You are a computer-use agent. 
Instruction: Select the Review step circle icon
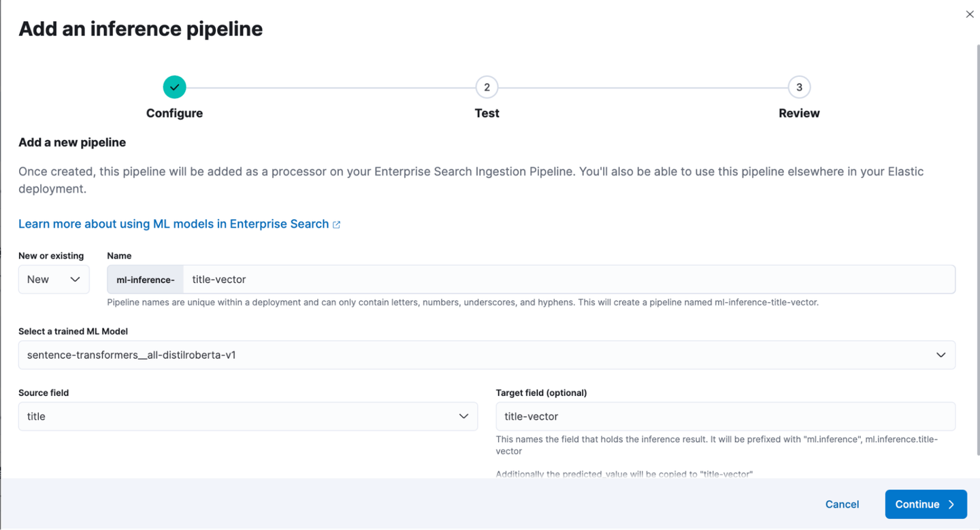pyautogui.click(x=798, y=87)
